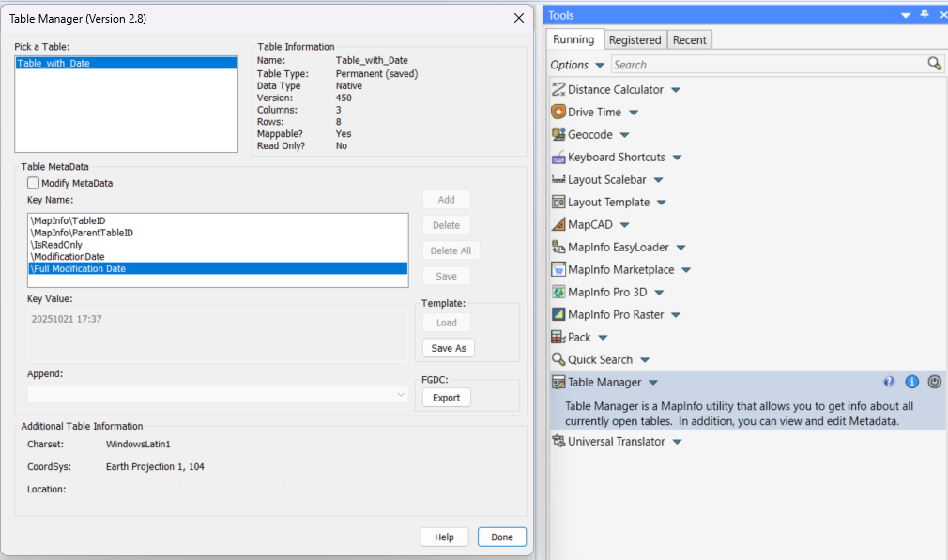Select the \IsReadOnly key

(218, 245)
